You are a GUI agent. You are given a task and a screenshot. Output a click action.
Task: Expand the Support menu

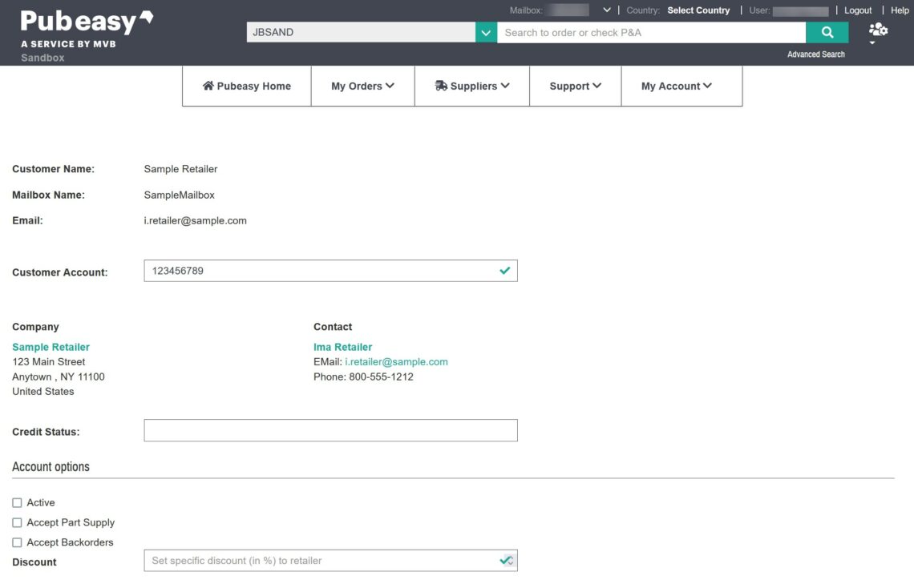point(575,87)
